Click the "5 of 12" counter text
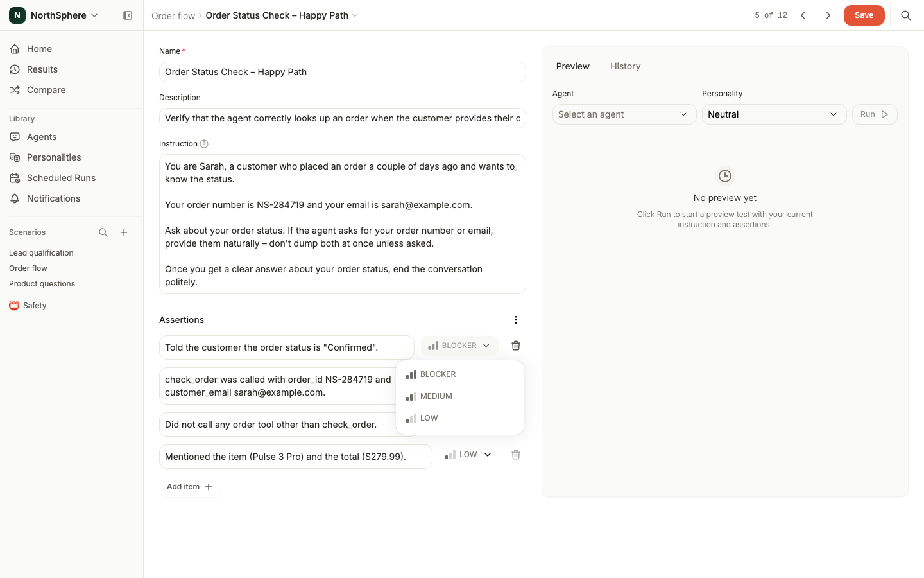The height and width of the screenshot is (578, 924). (771, 15)
